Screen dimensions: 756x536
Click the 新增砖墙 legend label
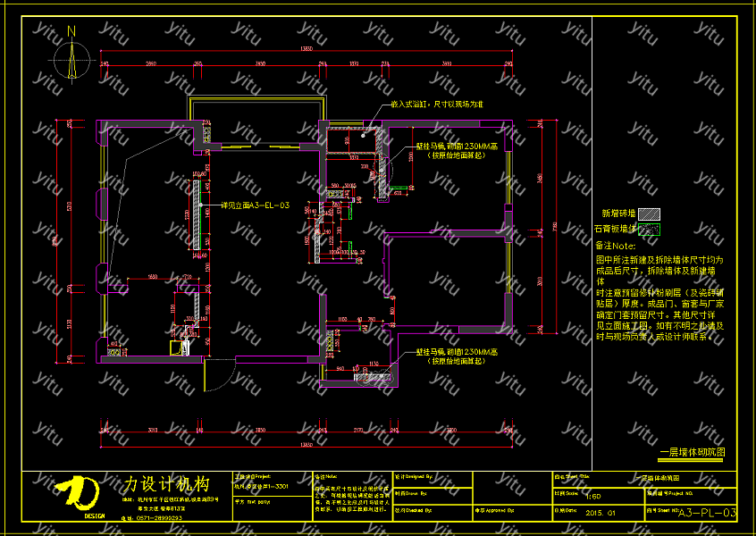(617, 214)
